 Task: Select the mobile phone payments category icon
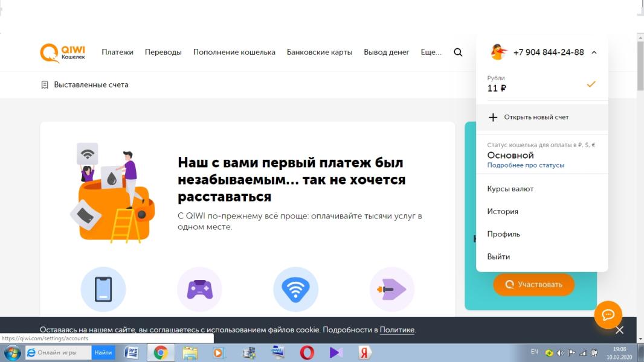coord(105,289)
